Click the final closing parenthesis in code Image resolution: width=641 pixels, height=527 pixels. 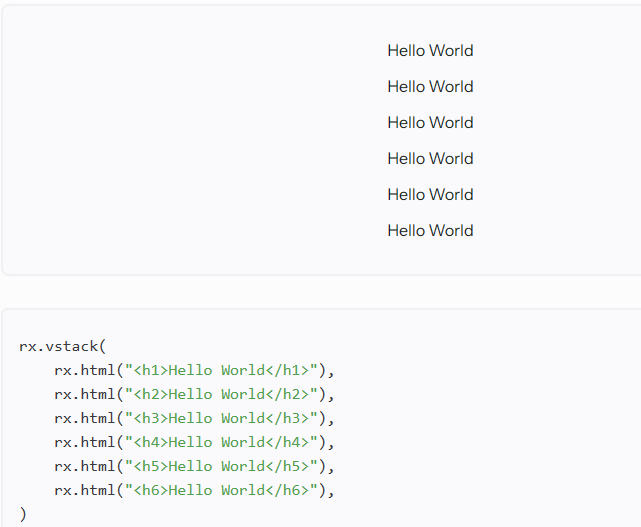(23, 514)
